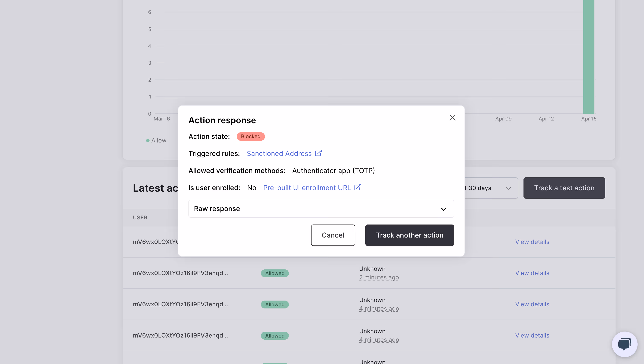This screenshot has width=644, height=364.
Task: Click Track another action
Action: coord(410,235)
